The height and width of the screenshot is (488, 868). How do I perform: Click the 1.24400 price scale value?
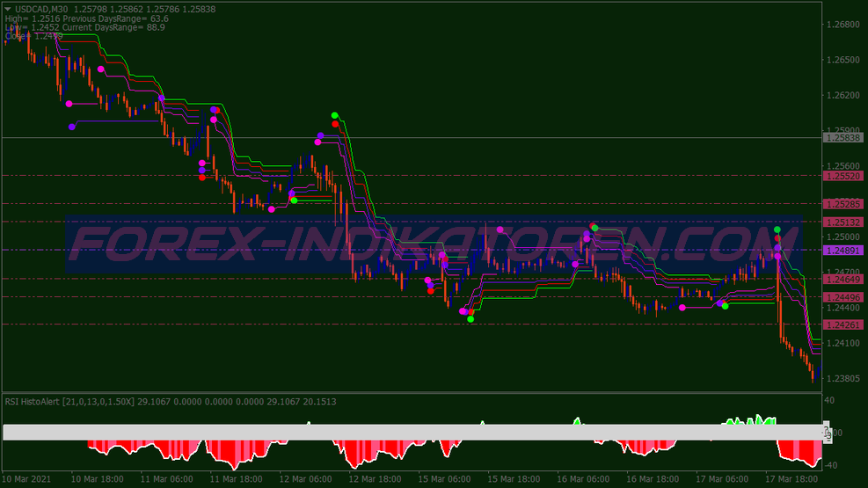point(843,308)
